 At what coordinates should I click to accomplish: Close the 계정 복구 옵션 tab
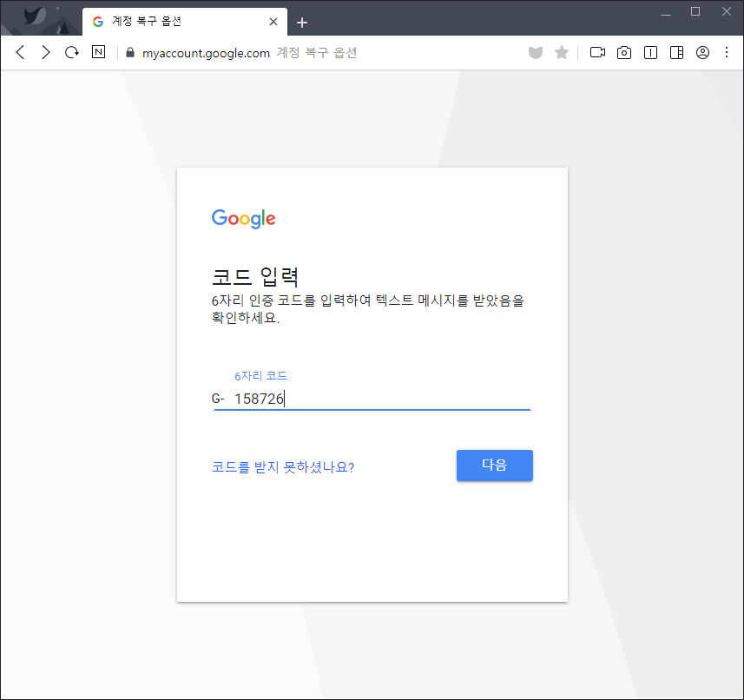[x=273, y=22]
